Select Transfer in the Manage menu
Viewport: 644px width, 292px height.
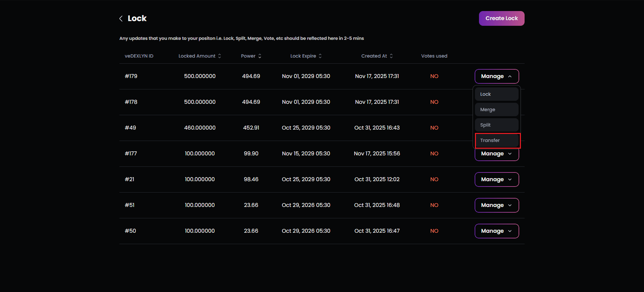pos(497,140)
